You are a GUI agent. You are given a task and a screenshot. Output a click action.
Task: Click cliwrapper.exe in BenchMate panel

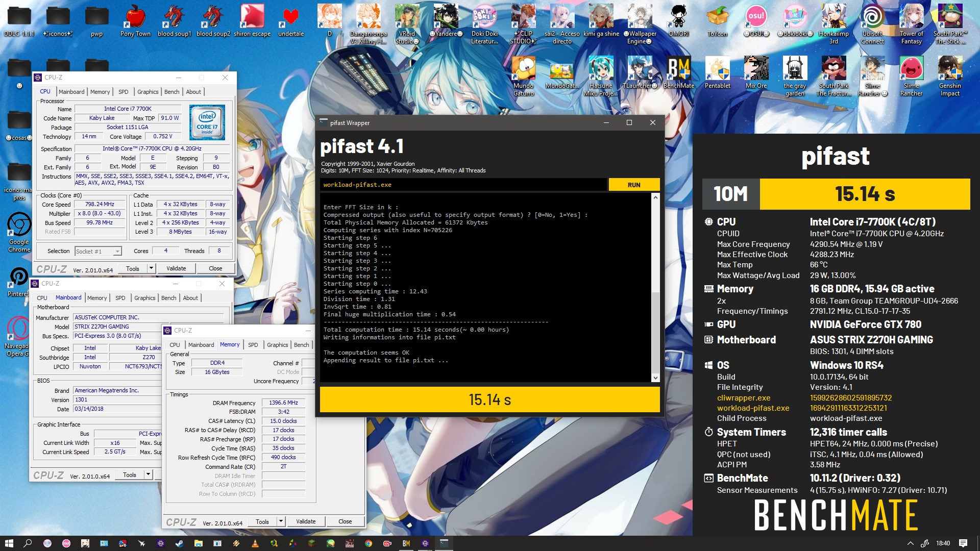744,397
